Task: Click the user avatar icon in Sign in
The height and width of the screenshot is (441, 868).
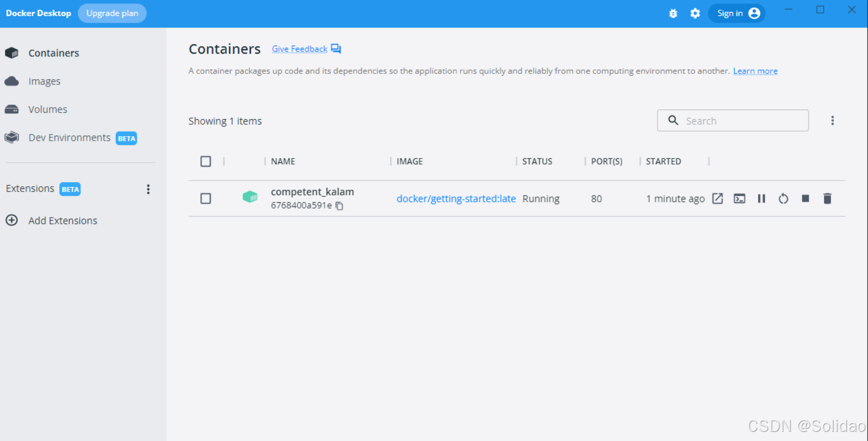Action: pos(754,13)
